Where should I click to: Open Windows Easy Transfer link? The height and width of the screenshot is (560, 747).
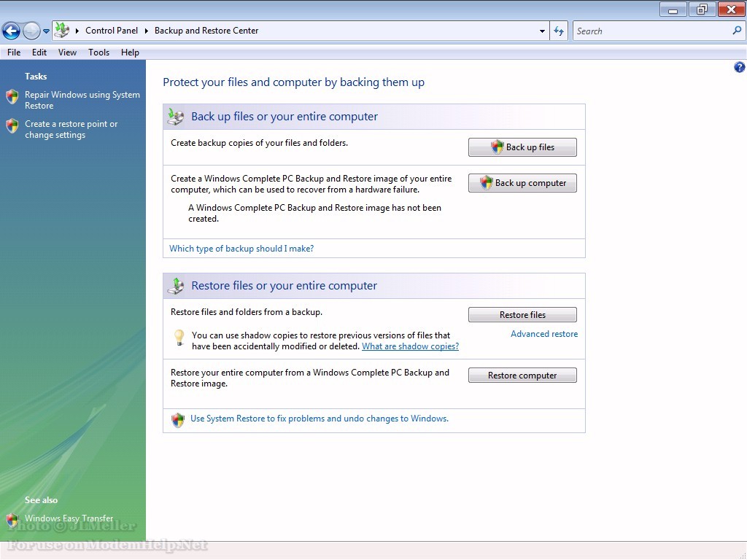[x=69, y=518]
